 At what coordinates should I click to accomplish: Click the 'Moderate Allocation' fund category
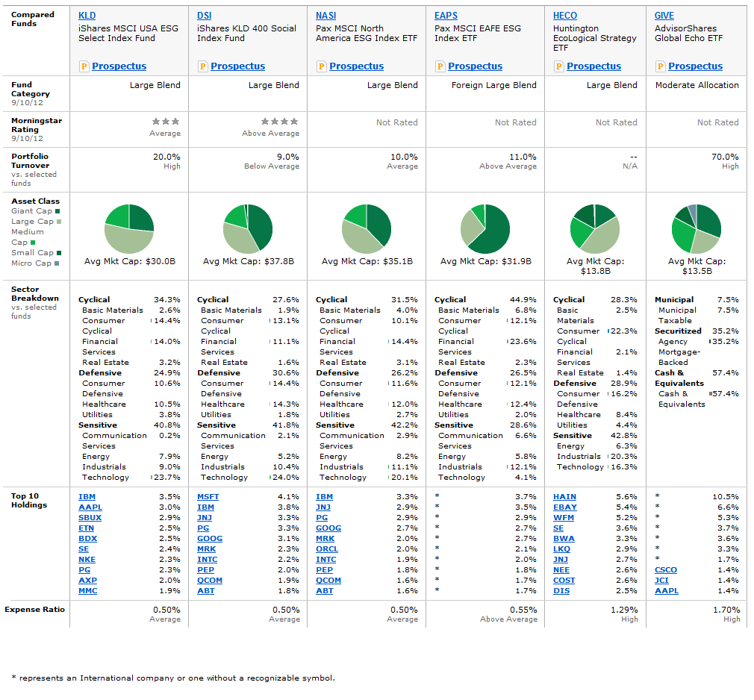coord(697,86)
